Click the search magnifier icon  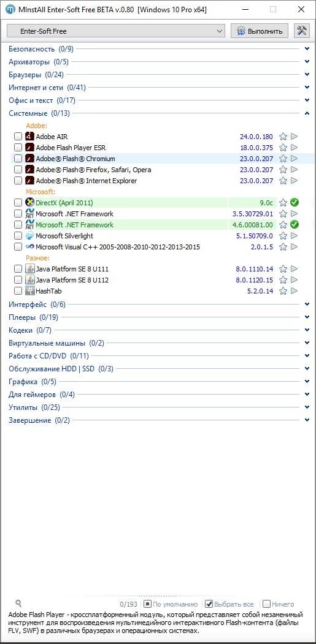(18, 604)
